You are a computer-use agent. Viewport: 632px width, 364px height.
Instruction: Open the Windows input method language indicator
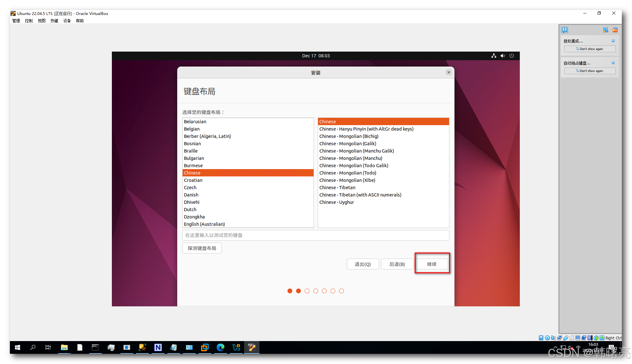point(578,347)
